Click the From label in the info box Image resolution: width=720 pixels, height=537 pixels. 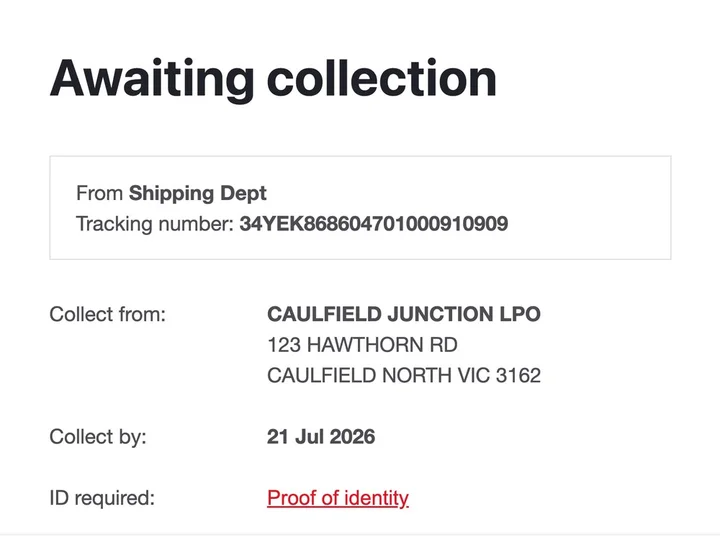pos(99,193)
